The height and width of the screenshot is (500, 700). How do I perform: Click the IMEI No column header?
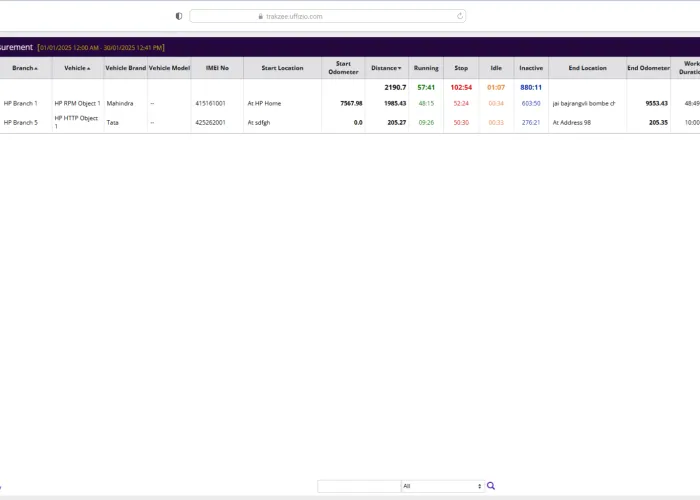pos(217,68)
